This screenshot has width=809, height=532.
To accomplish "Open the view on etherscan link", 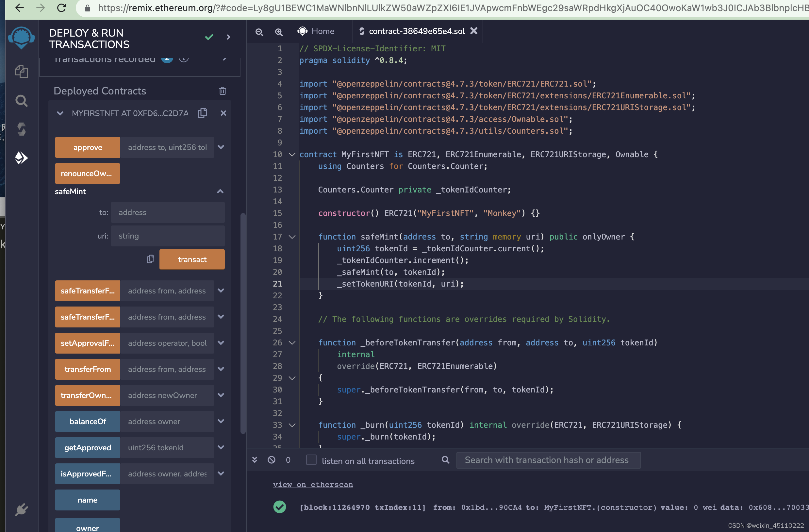I will (313, 484).
